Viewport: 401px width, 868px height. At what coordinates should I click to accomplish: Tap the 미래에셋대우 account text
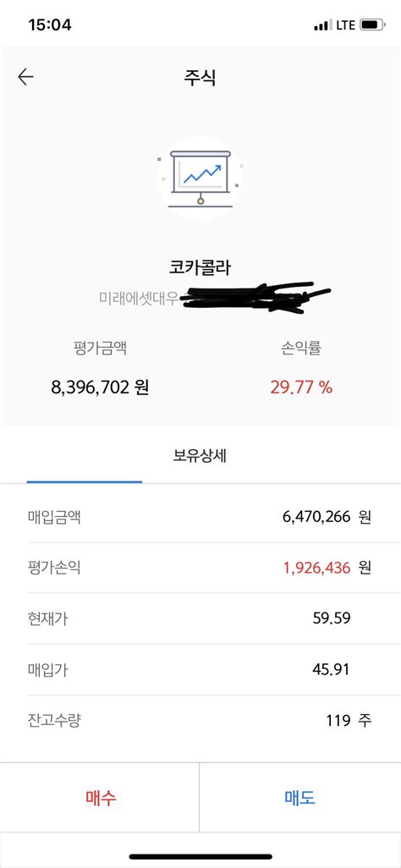139,299
